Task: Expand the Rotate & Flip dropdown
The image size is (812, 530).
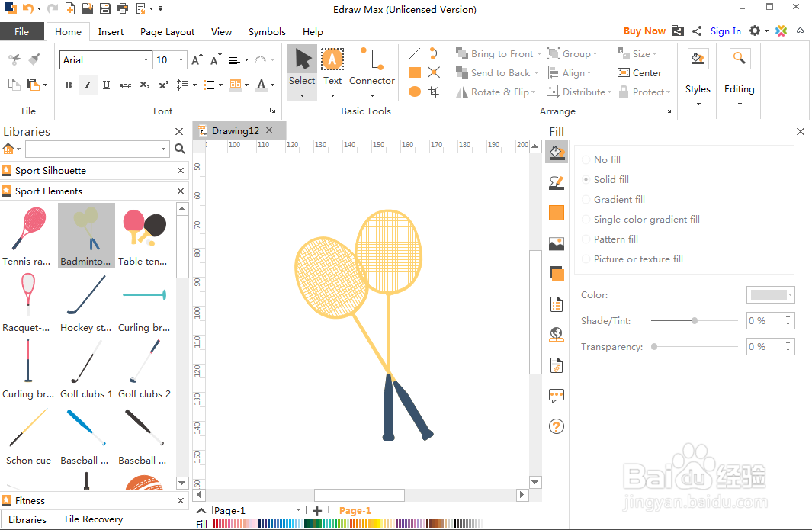Action: pyautogui.click(x=534, y=92)
